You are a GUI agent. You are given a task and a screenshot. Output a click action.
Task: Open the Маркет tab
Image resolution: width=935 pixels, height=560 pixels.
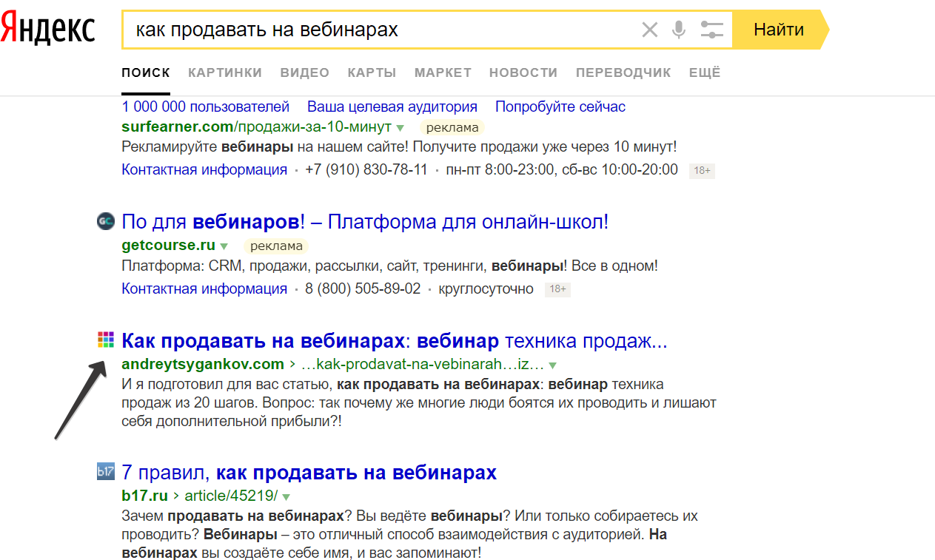click(x=443, y=72)
